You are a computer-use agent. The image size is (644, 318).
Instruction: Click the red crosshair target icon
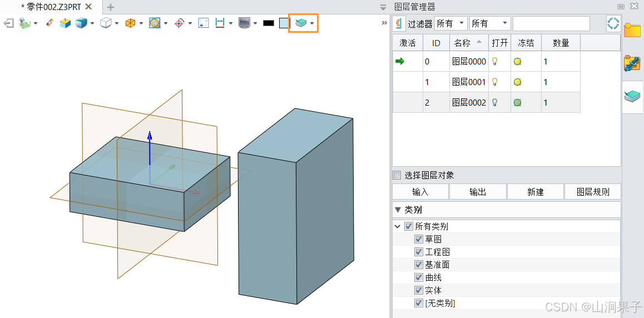pyautogui.click(x=179, y=23)
